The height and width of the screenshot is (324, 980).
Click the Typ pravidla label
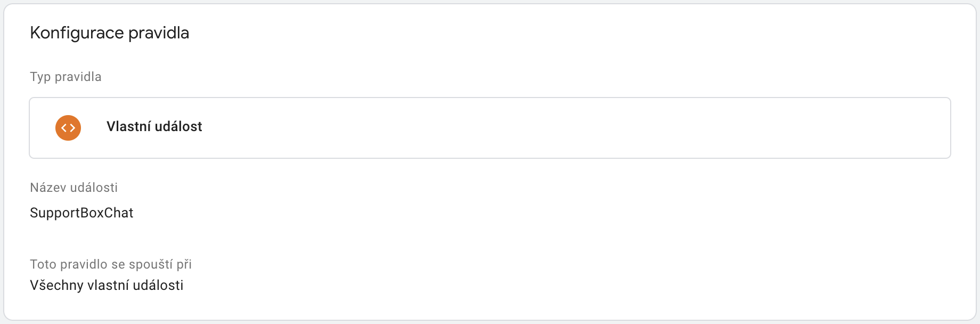[66, 77]
